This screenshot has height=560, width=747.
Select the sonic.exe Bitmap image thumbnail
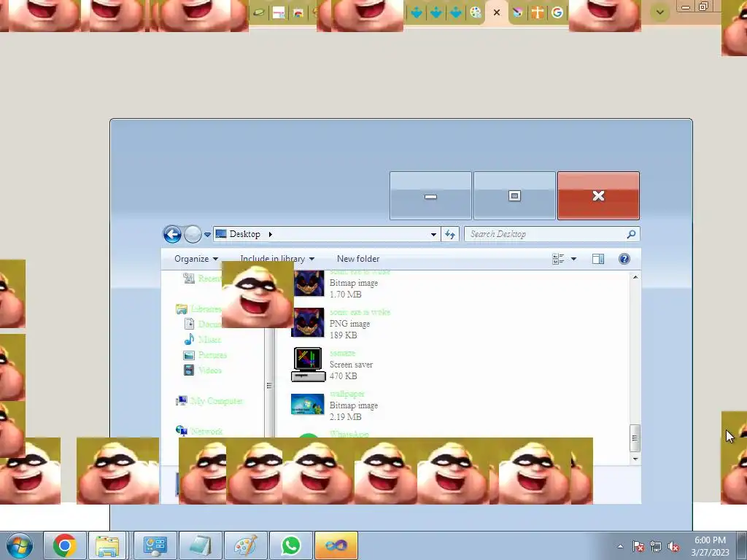(309, 283)
